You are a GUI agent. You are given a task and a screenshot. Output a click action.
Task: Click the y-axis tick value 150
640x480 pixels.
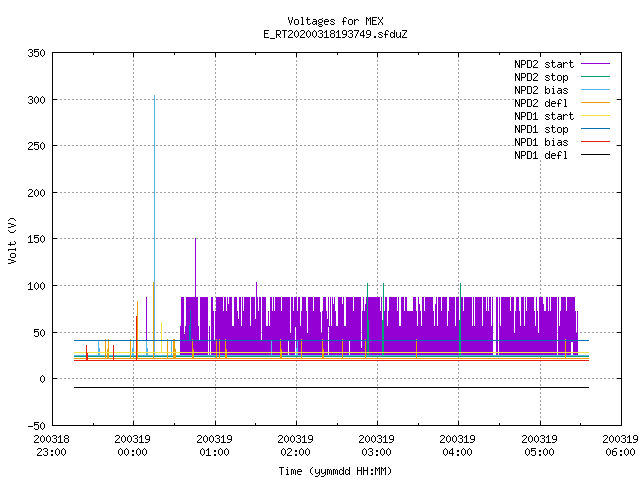point(36,239)
